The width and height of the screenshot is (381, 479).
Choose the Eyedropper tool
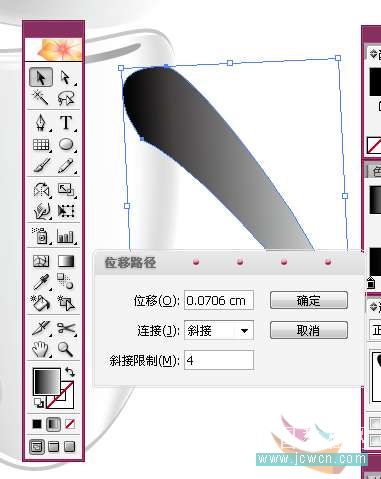pos(41,282)
